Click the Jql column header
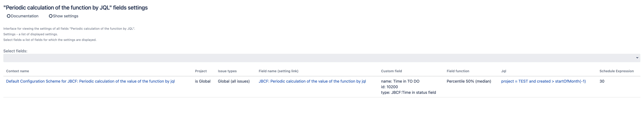The width and height of the screenshot is (644, 126). tap(503, 71)
